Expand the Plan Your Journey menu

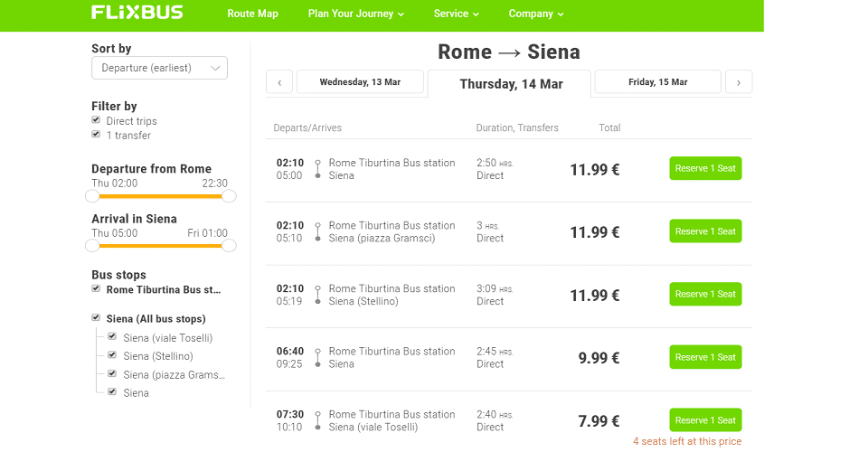click(x=356, y=14)
